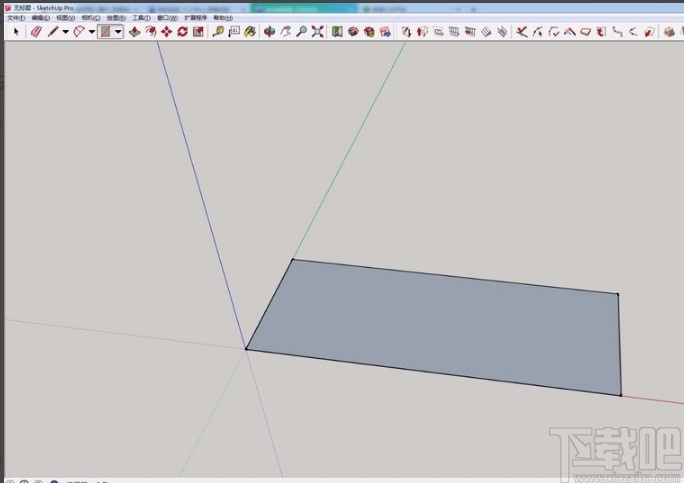Expand the Line tool dropdown arrow
The width and height of the screenshot is (684, 483).
[x=65, y=31]
